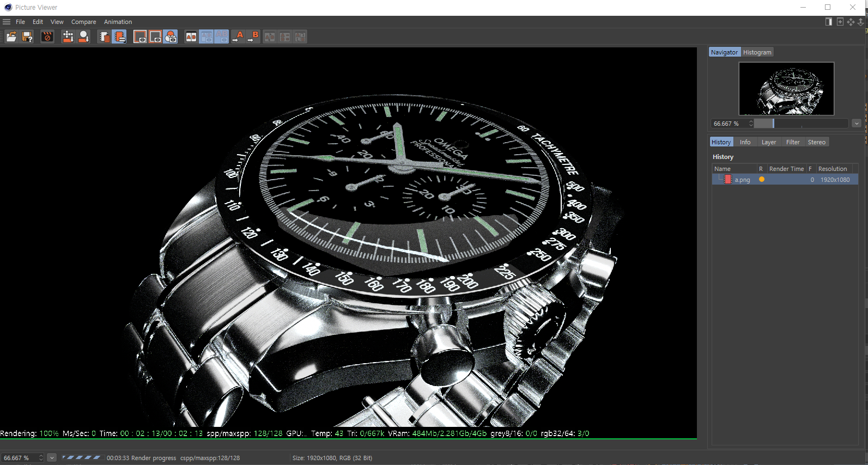868x465 pixels.
Task: Switch to the Histogram tab
Action: [757, 52]
